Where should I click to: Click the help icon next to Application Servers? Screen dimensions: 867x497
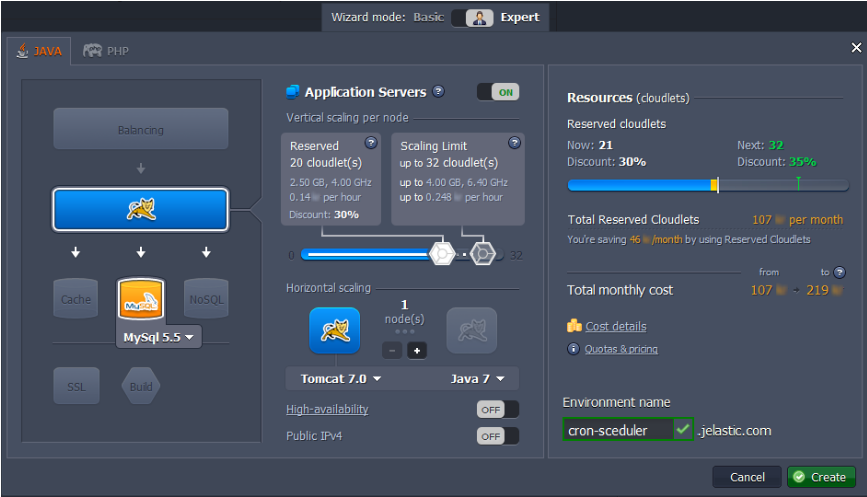439,92
